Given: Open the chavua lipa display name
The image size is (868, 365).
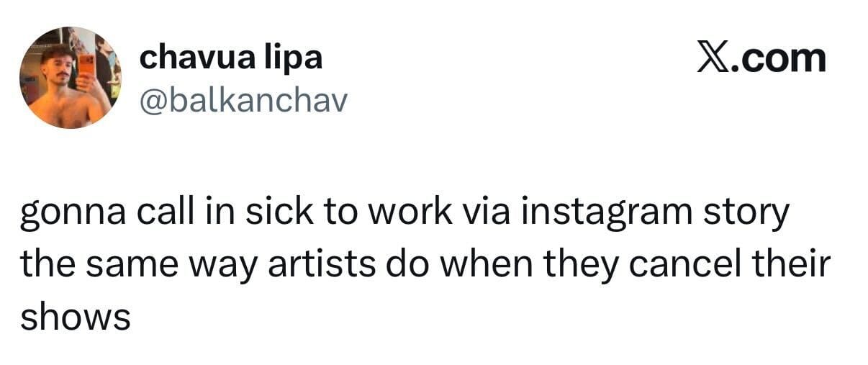Looking at the screenshot, I should 230,58.
